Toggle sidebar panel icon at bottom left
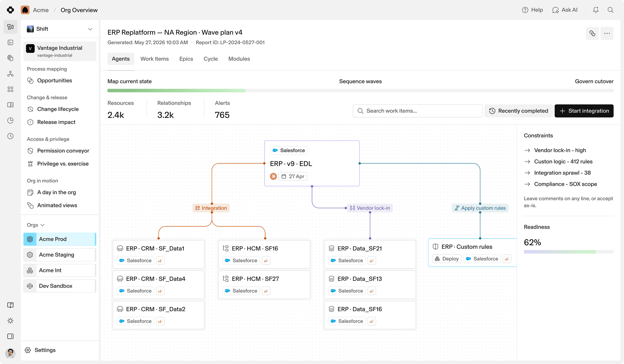Screen dimensions: 624x364 point(10,336)
